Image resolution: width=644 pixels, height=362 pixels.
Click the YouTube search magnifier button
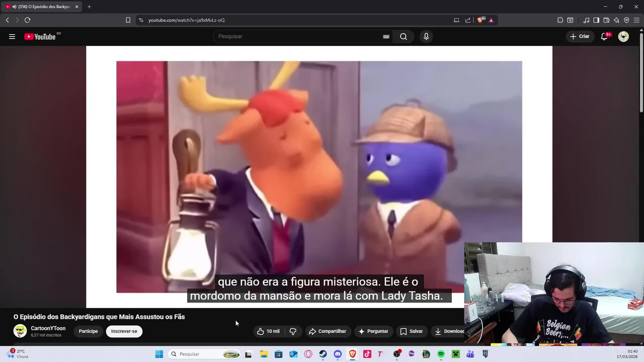click(404, 37)
